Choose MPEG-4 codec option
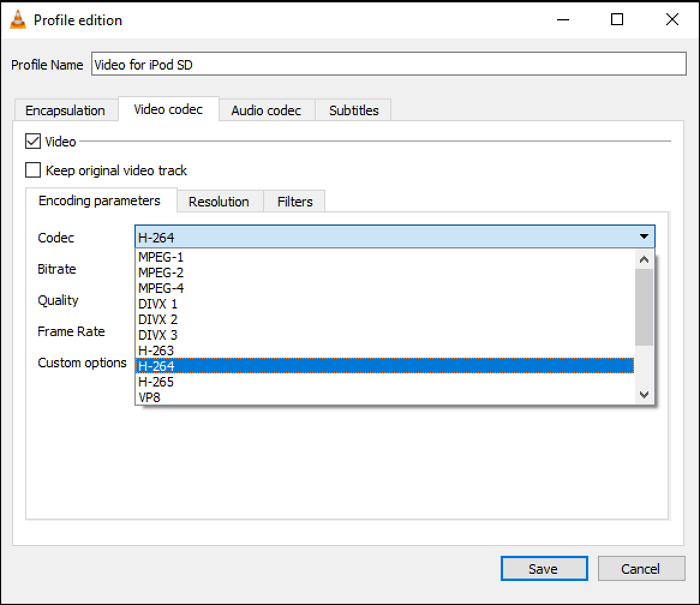This screenshot has height=605, width=700. coord(161,288)
